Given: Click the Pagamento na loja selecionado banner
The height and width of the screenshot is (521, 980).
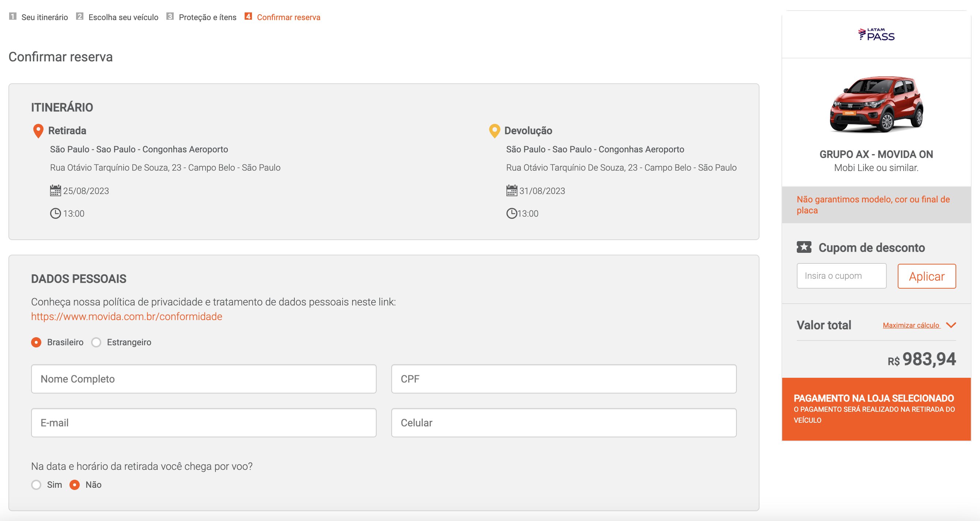Looking at the screenshot, I should click(x=876, y=409).
